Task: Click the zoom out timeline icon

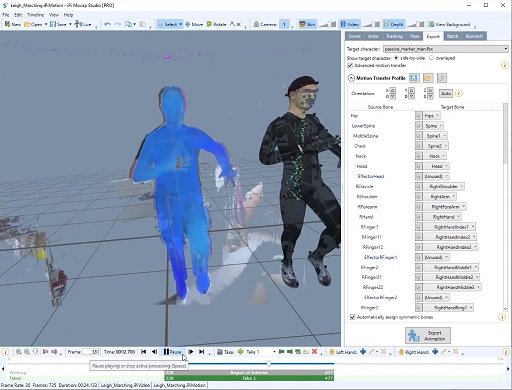Action: point(27,352)
